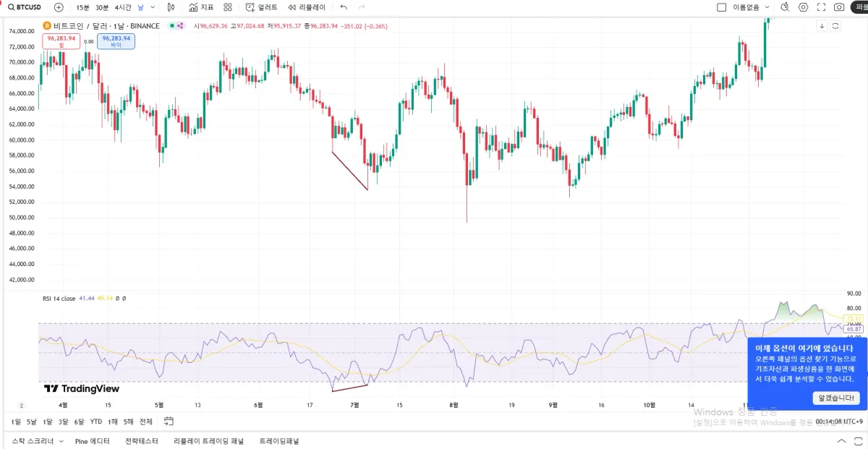This screenshot has height=449, width=868.
Task: Enter fullscreen chart mode
Action: pyautogui.click(x=821, y=7)
